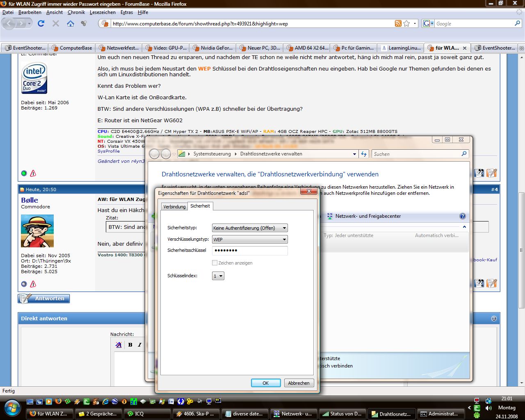Open the Sicherheitstyp dropdown

pos(250,228)
